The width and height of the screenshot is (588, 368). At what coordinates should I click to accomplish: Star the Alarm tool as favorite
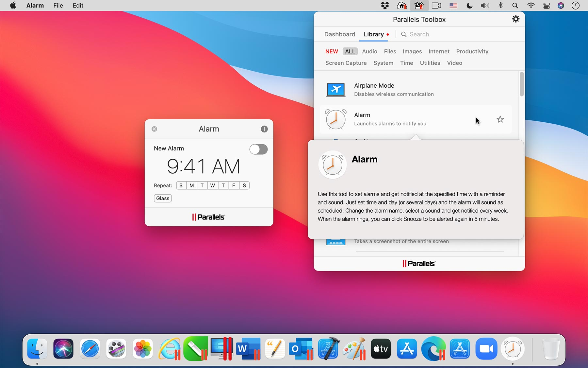click(x=500, y=119)
